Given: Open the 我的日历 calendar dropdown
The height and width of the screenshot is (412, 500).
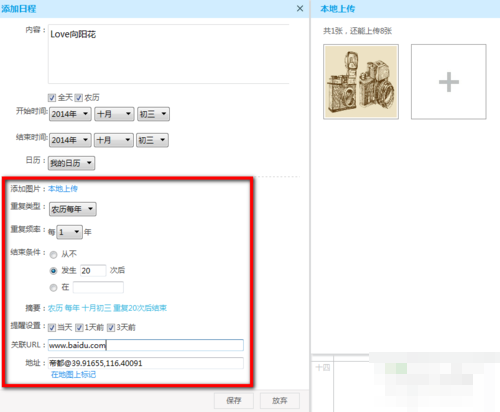Looking at the screenshot, I should point(71,163).
